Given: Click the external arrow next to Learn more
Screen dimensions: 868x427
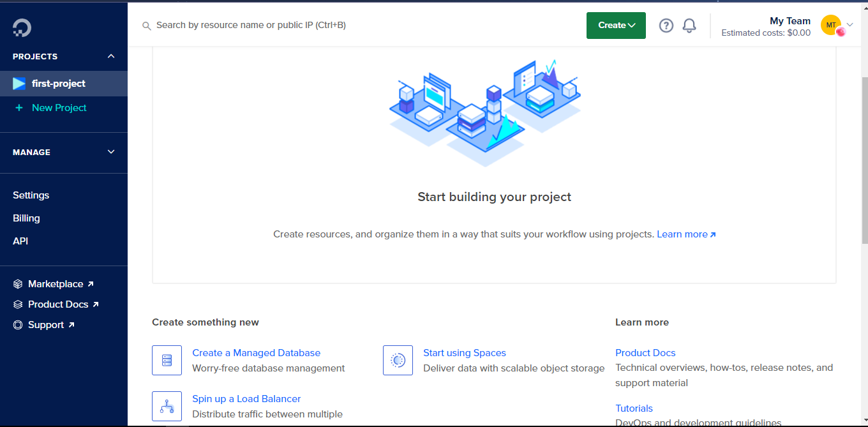Looking at the screenshot, I should pyautogui.click(x=713, y=235).
